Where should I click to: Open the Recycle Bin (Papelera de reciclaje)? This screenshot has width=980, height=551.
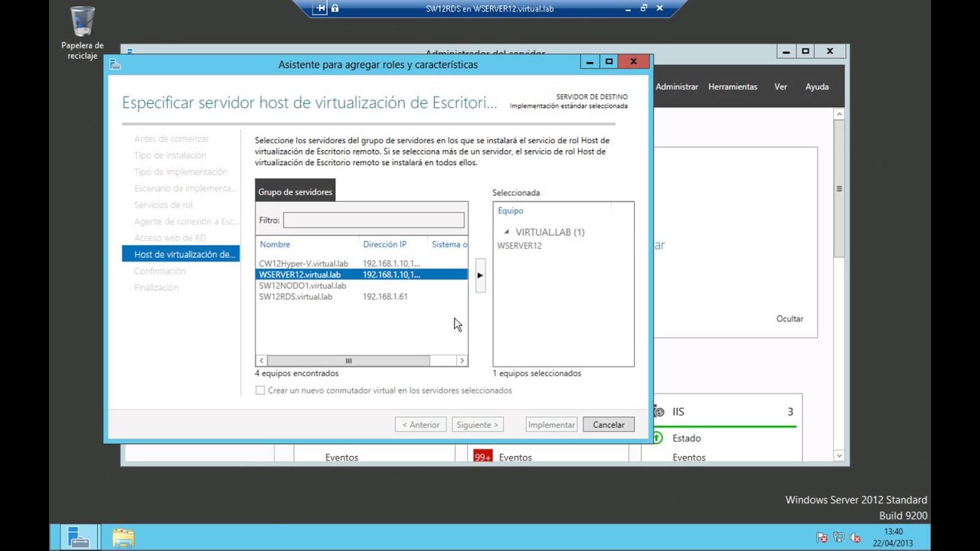click(x=83, y=34)
